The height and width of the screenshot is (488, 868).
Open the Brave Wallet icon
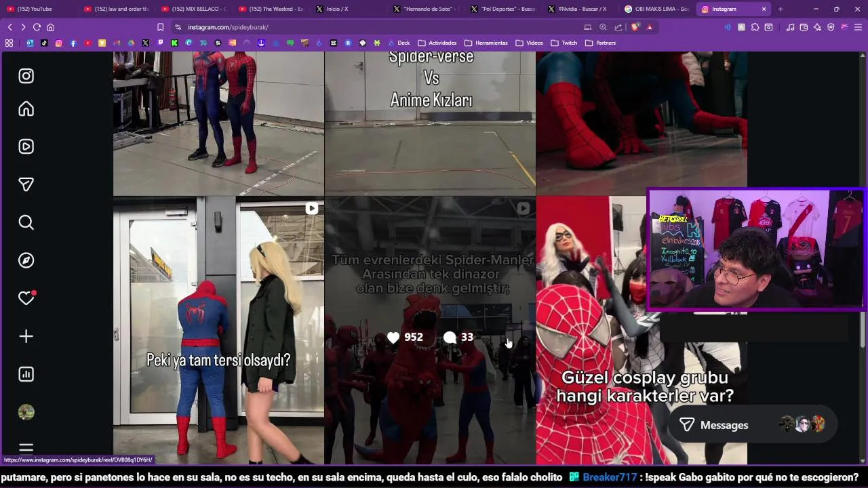(804, 27)
